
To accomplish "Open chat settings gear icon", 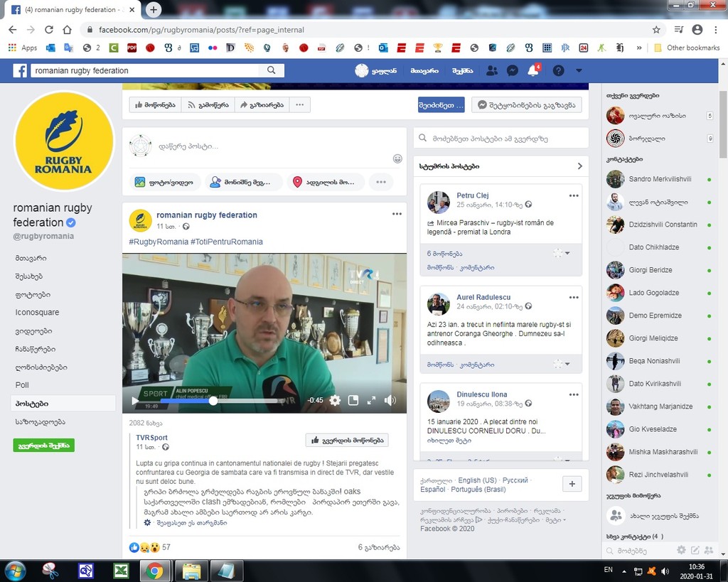I will tap(681, 550).
